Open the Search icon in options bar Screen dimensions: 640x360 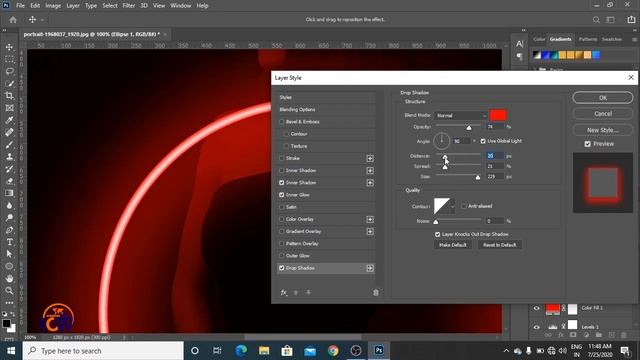596,20
